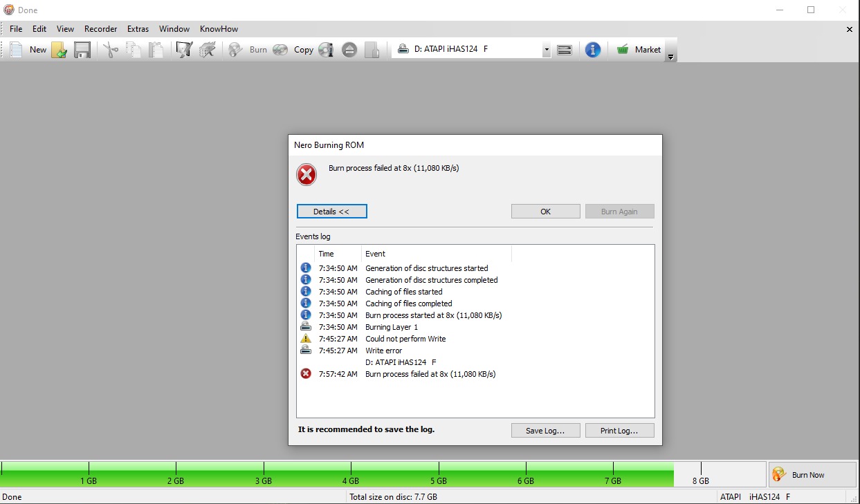Click the toolbar overflow arrow after Market

click(x=670, y=57)
